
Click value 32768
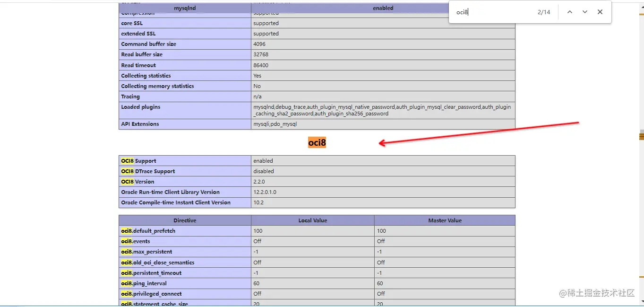coord(261,54)
